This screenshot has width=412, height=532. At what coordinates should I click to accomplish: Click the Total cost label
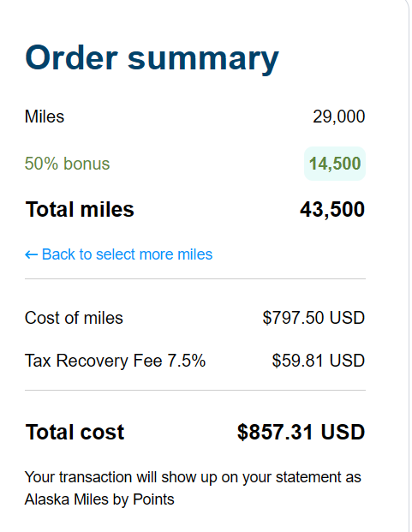(x=75, y=432)
